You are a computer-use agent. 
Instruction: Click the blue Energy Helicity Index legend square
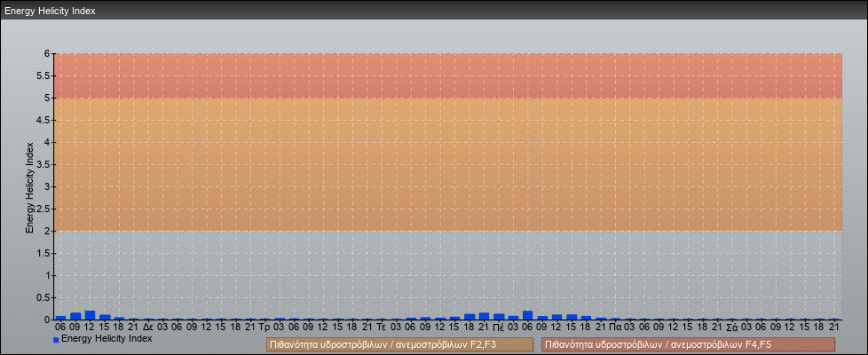56,340
